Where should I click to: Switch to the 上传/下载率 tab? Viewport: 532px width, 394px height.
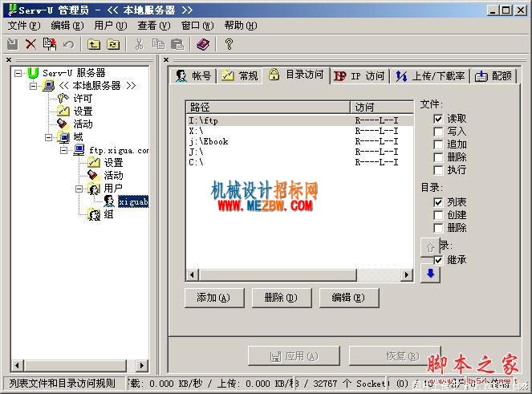pyautogui.click(x=430, y=75)
